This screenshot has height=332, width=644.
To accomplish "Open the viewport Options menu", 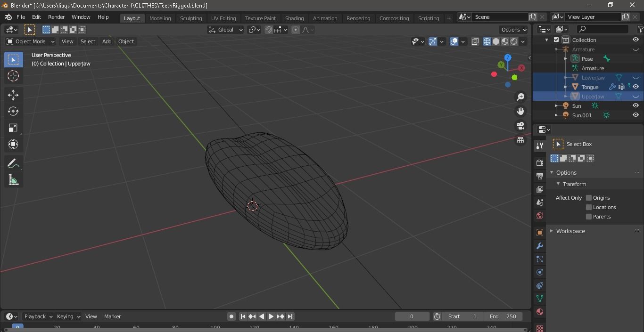I will 513,29.
